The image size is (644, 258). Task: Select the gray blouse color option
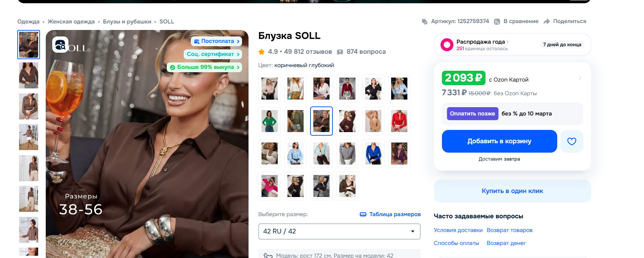point(347,154)
